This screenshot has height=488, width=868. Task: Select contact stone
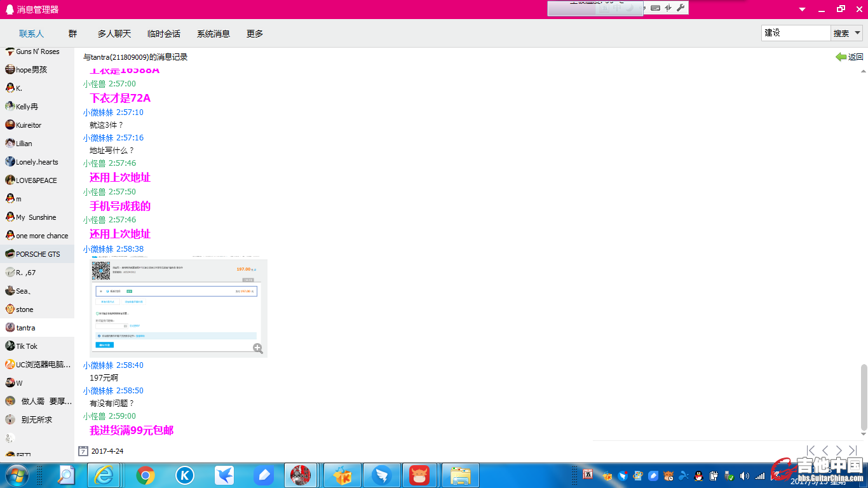[x=37, y=309]
